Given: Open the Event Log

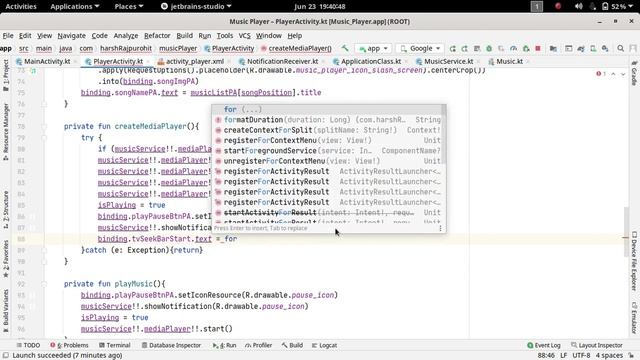Looking at the screenshot, I should point(544,345).
